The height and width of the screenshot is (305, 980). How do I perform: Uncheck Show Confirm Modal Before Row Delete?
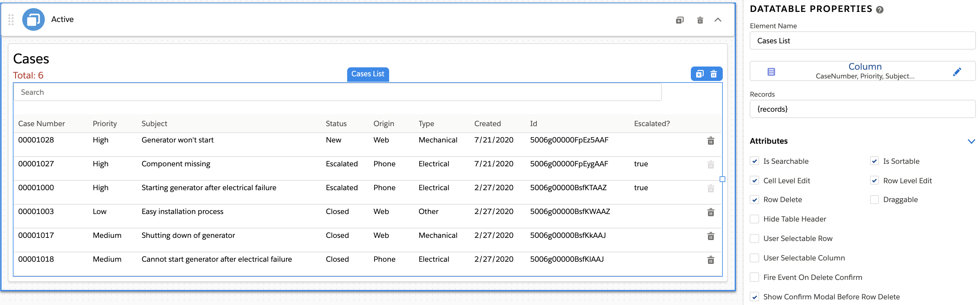(755, 297)
